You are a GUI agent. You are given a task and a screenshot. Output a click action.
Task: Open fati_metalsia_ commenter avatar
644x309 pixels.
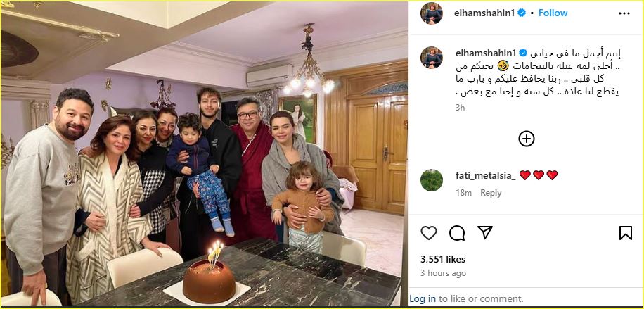point(432,180)
